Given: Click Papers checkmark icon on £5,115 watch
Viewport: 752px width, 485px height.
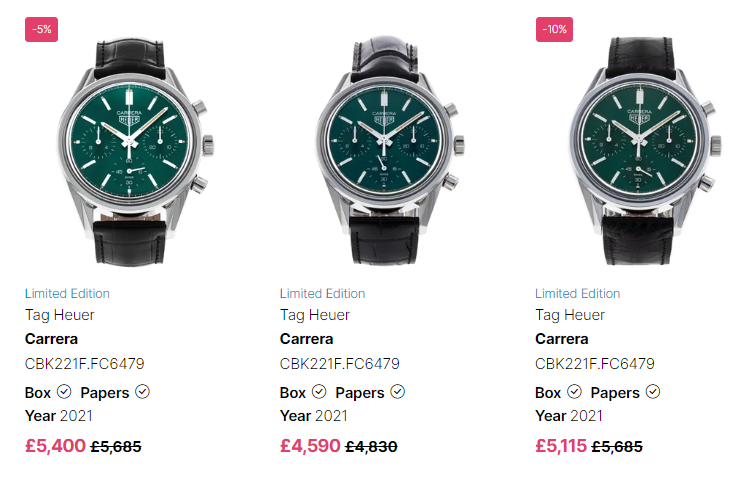Looking at the screenshot, I should [652, 392].
